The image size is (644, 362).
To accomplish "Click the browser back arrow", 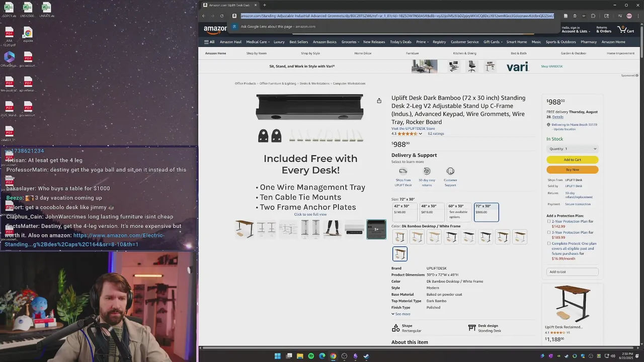I will [204, 16].
